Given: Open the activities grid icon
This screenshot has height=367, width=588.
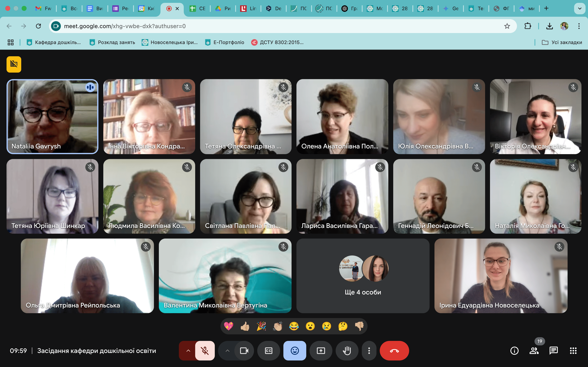Looking at the screenshot, I should pyautogui.click(x=573, y=350).
